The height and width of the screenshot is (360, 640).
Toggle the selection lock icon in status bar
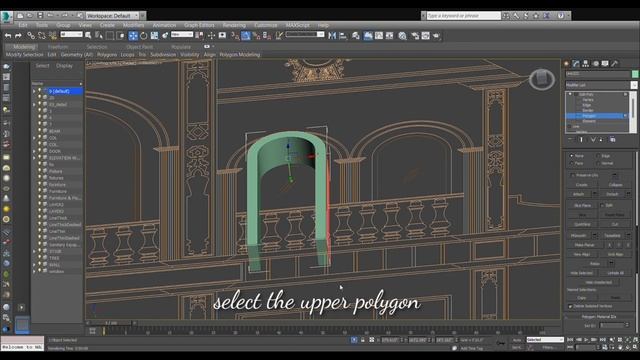point(362,340)
